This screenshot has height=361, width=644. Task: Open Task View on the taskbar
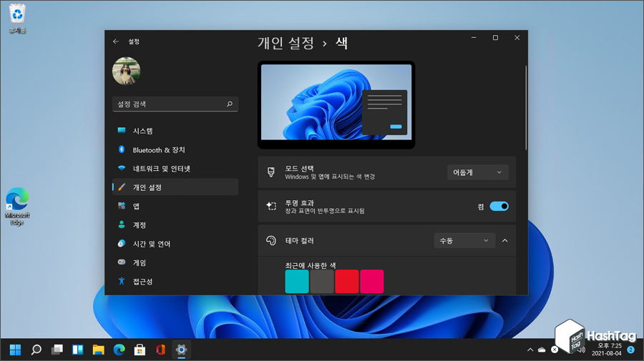57,350
